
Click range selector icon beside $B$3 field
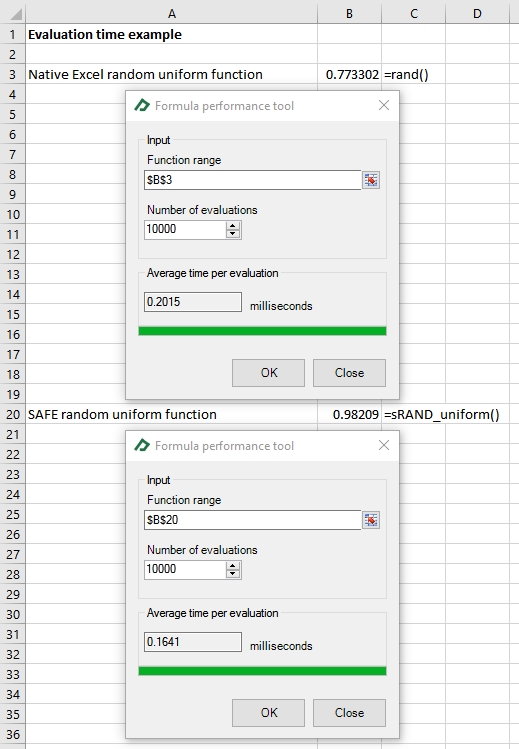tap(371, 180)
